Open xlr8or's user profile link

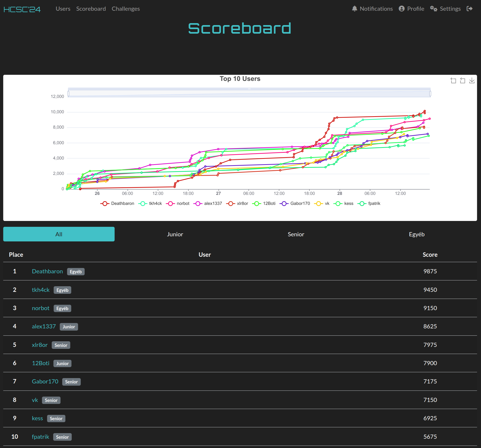click(x=40, y=345)
